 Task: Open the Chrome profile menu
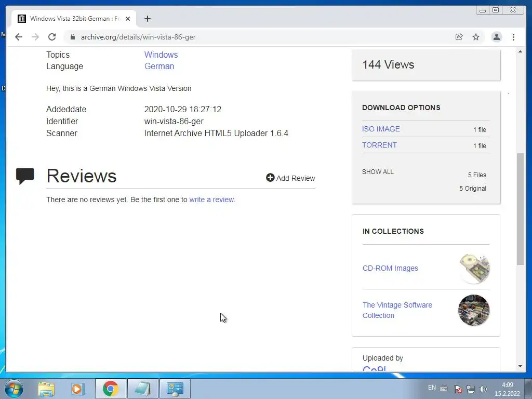[496, 37]
